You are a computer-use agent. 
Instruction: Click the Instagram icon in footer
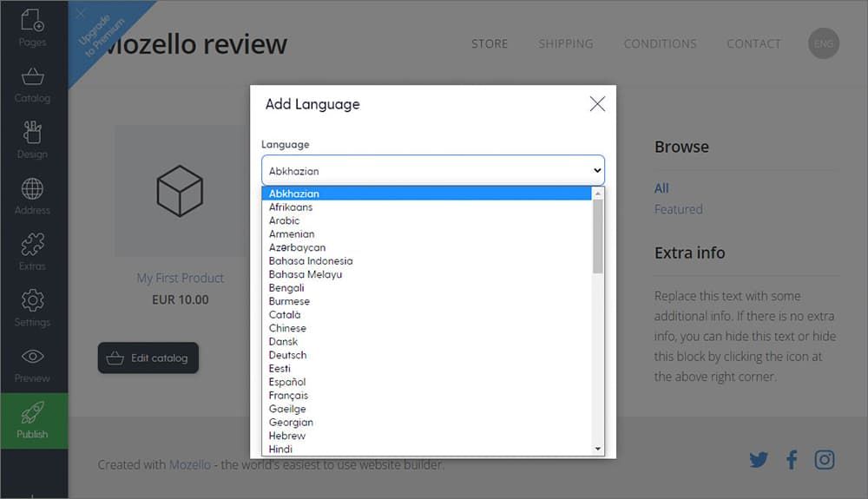click(x=825, y=460)
